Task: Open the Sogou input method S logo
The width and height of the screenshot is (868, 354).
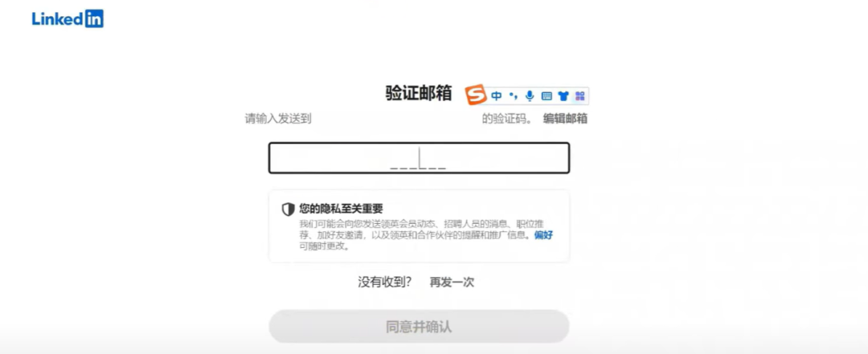Action: [x=475, y=95]
